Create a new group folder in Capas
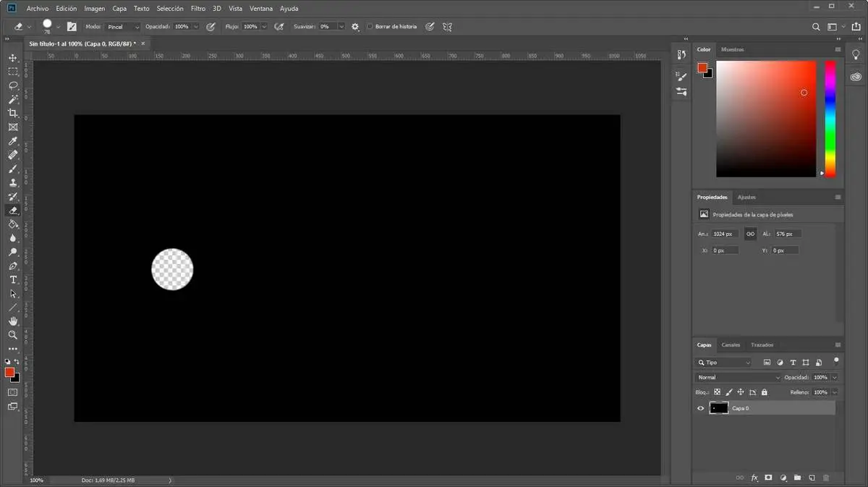This screenshot has width=868, height=487. coord(797,478)
